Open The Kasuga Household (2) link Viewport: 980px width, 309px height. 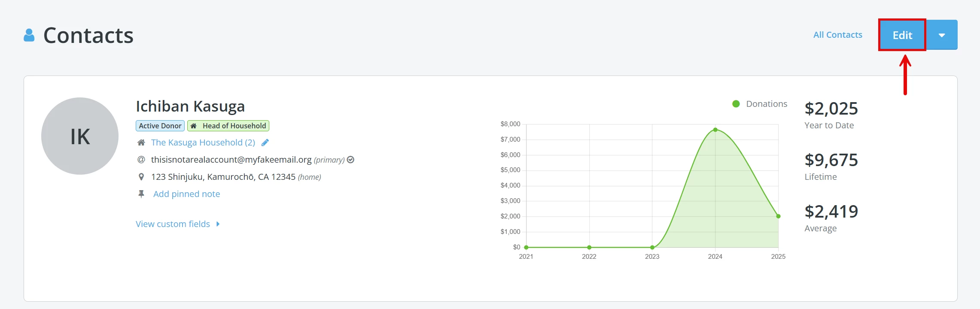(x=203, y=142)
